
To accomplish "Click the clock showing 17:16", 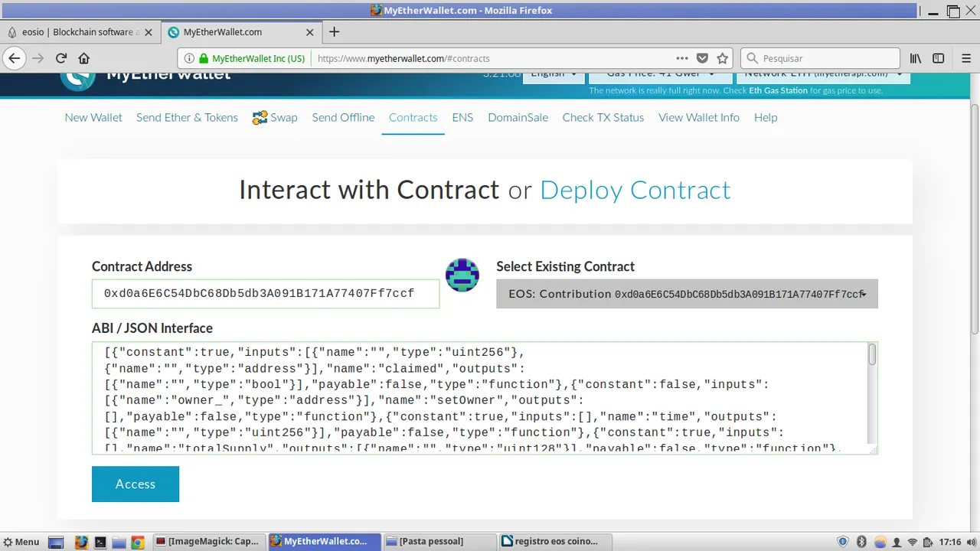I will click(950, 542).
